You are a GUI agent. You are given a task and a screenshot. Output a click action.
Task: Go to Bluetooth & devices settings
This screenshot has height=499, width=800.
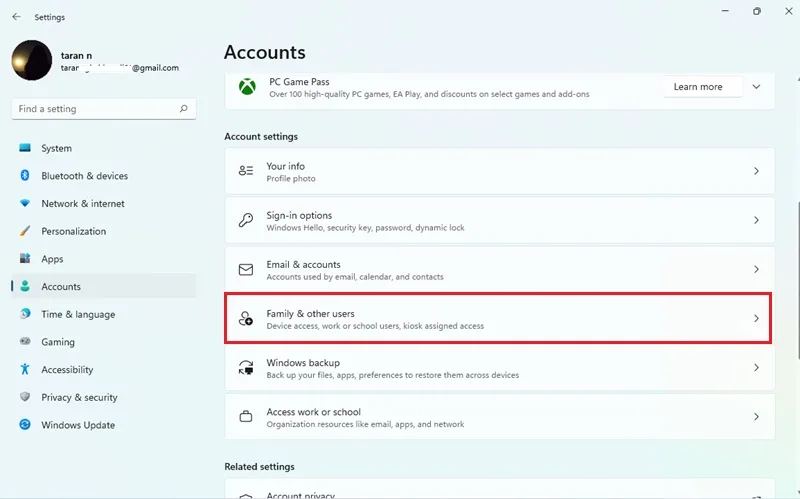(104, 176)
